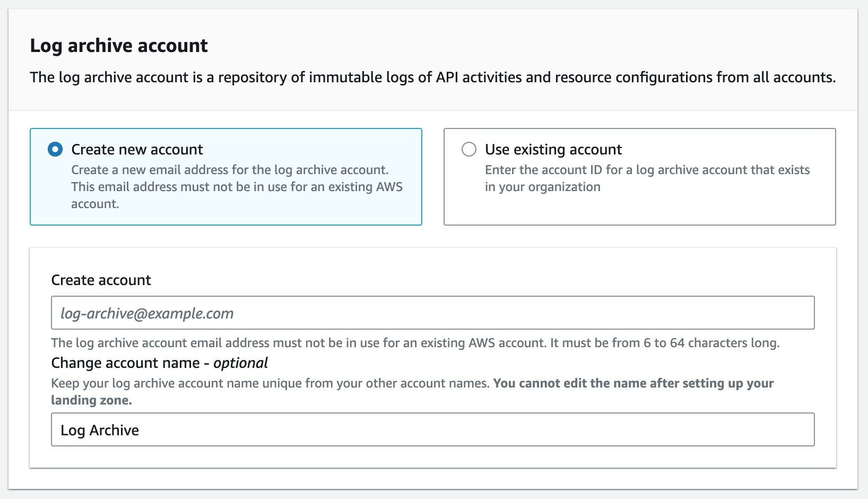The image size is (868, 499).
Task: Click the Log archive account section heading
Action: click(x=119, y=46)
